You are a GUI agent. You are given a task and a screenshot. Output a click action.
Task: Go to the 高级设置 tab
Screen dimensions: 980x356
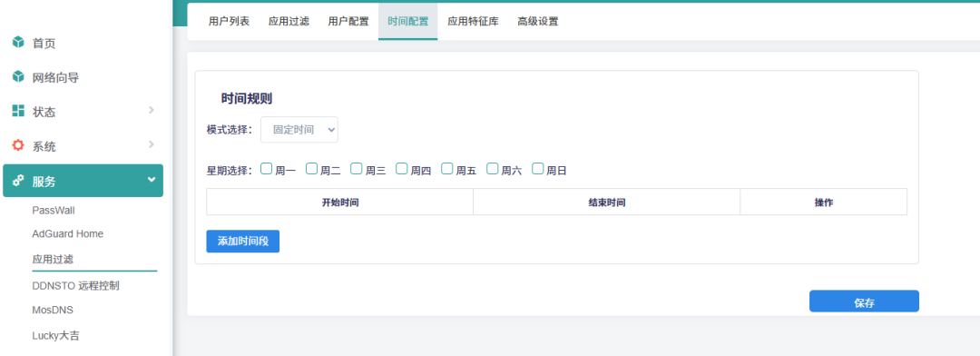[537, 21]
